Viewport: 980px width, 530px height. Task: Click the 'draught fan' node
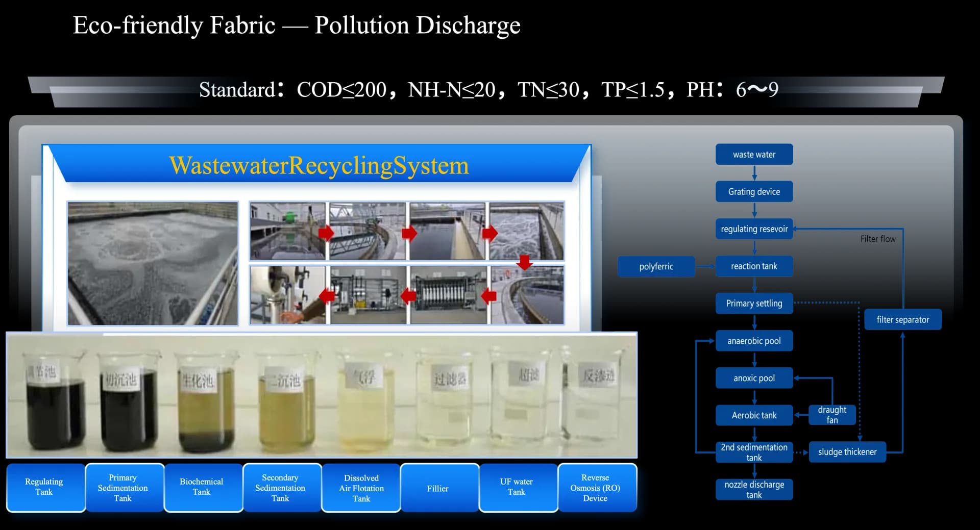[831, 415]
